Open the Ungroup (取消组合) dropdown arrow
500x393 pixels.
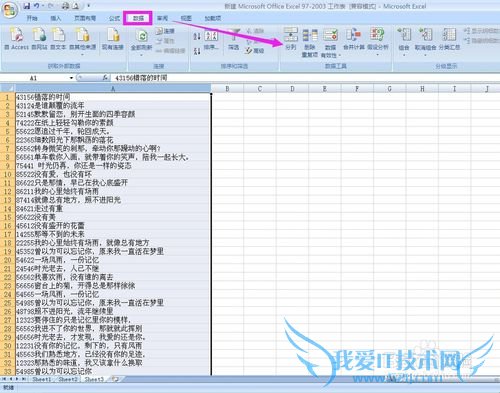[x=425, y=55]
